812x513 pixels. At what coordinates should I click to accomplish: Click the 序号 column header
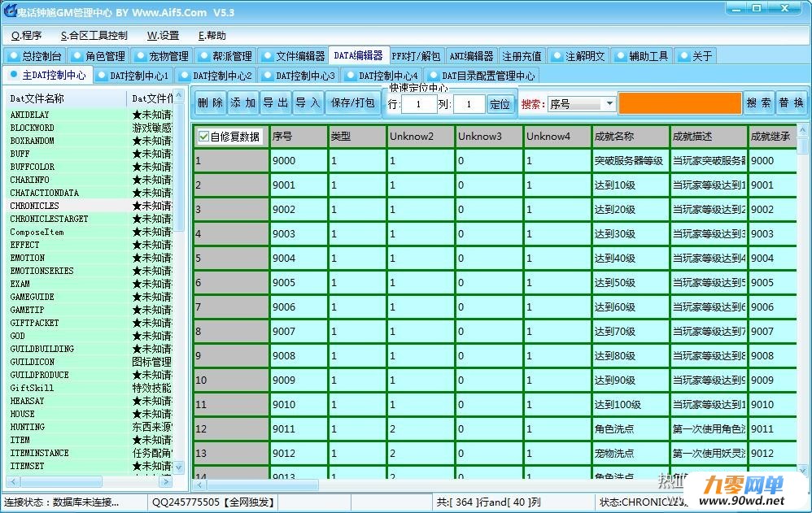299,137
